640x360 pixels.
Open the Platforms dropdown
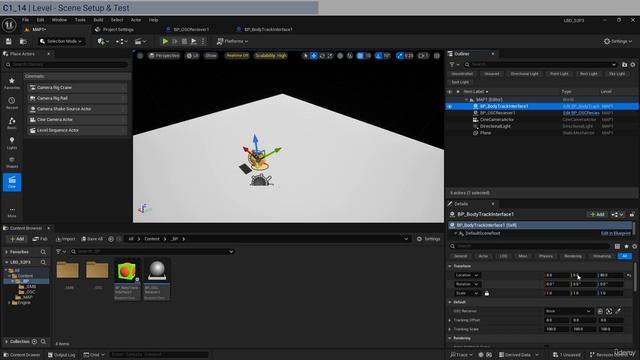click(232, 41)
